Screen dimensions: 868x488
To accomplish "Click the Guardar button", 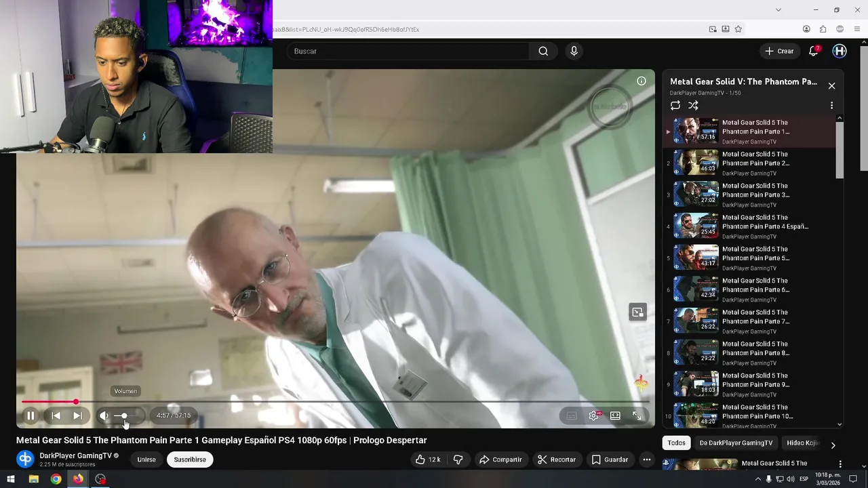I will coord(610,460).
